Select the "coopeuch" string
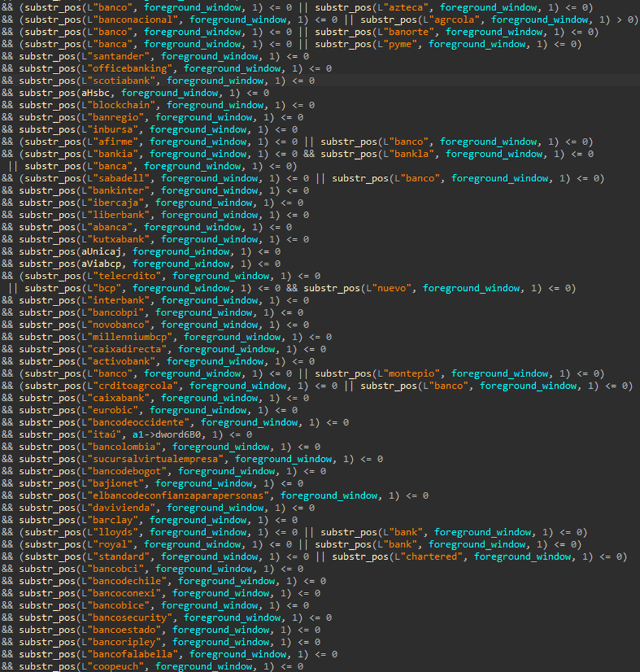The image size is (640, 672). [116, 667]
